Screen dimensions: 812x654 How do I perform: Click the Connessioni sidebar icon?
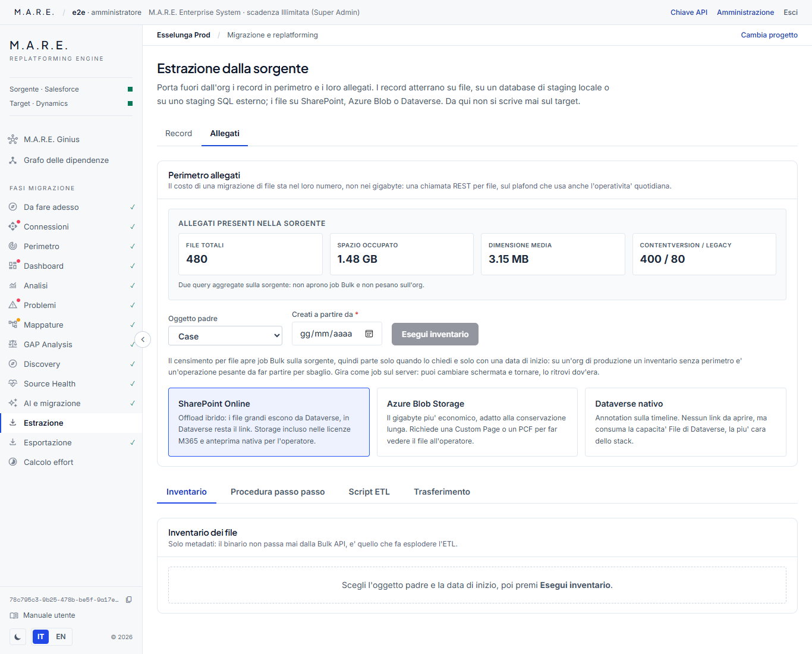12,227
